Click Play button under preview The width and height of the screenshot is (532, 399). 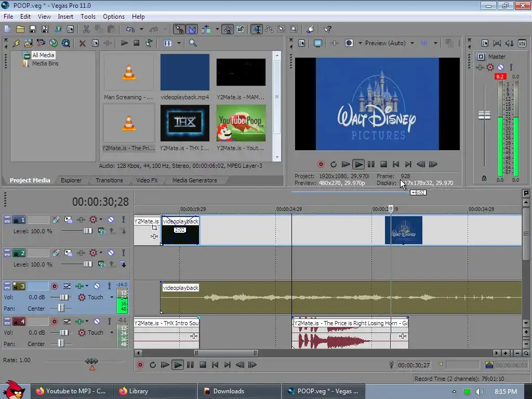(x=358, y=164)
